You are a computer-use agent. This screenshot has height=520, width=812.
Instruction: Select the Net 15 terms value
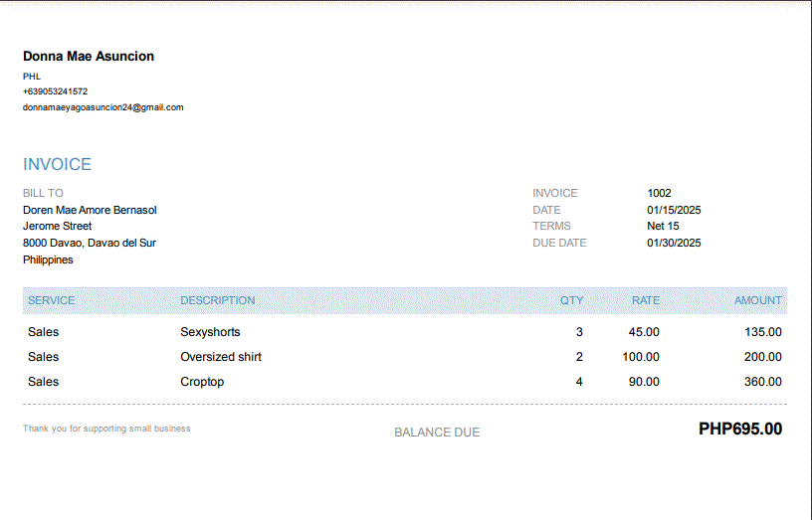click(x=663, y=226)
